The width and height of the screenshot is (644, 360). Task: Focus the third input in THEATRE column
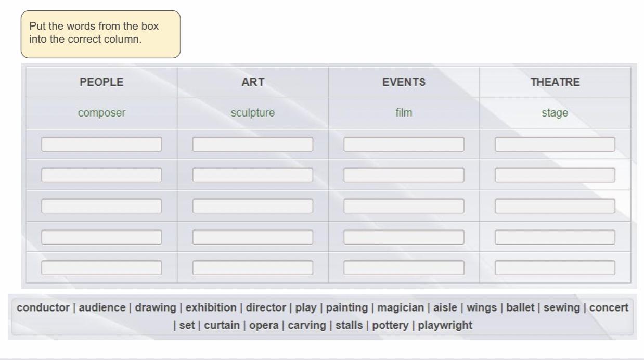point(555,206)
